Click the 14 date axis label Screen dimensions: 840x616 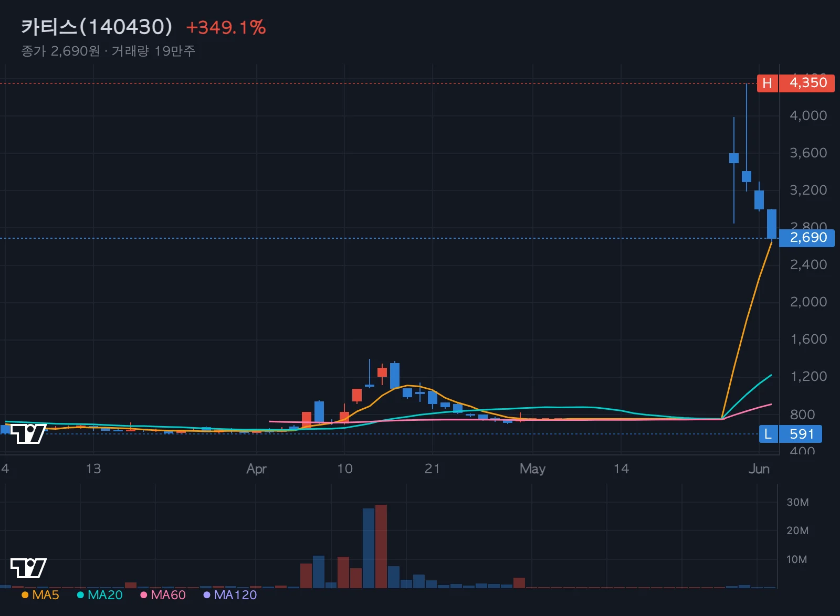621,469
